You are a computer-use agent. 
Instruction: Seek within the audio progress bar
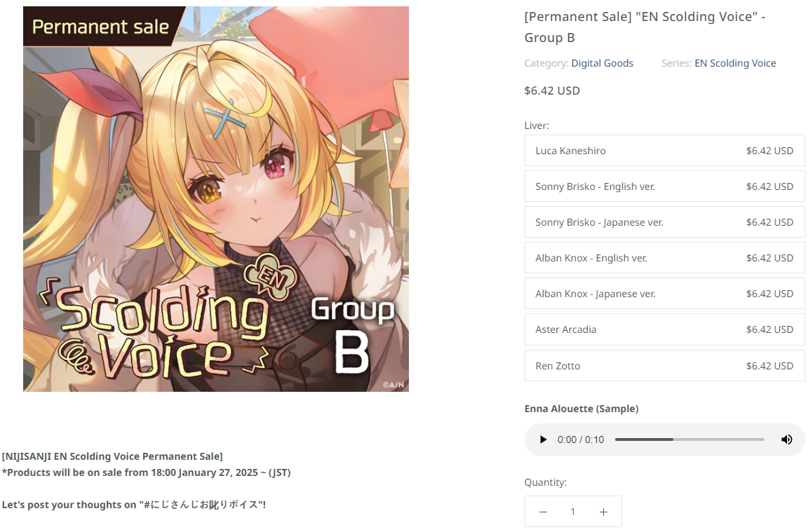click(689, 439)
